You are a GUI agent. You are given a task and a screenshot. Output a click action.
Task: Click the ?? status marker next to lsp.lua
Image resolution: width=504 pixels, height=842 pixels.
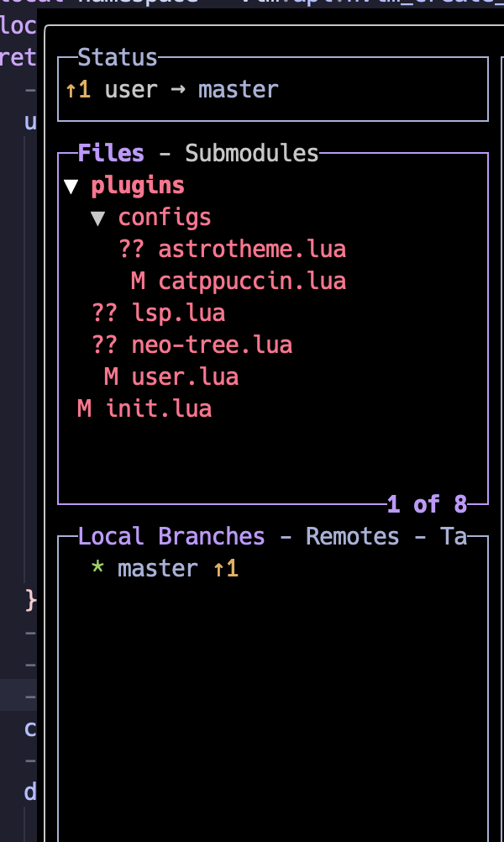103,312
